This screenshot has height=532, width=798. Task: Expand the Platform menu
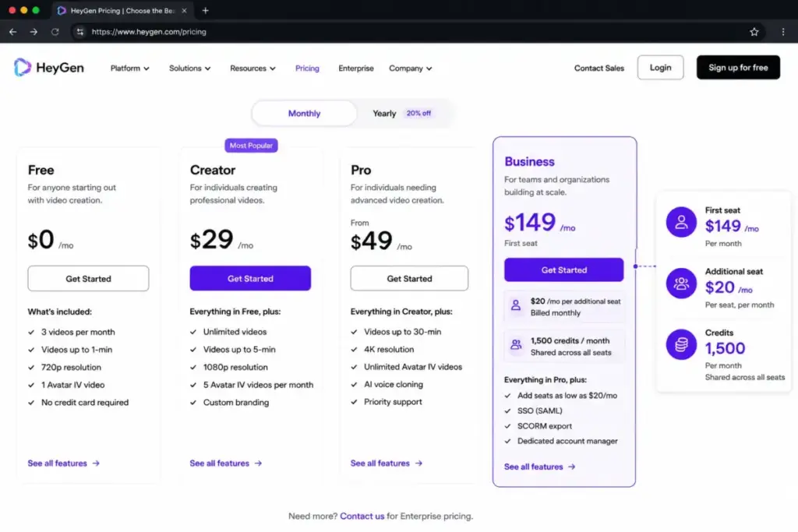pyautogui.click(x=130, y=68)
